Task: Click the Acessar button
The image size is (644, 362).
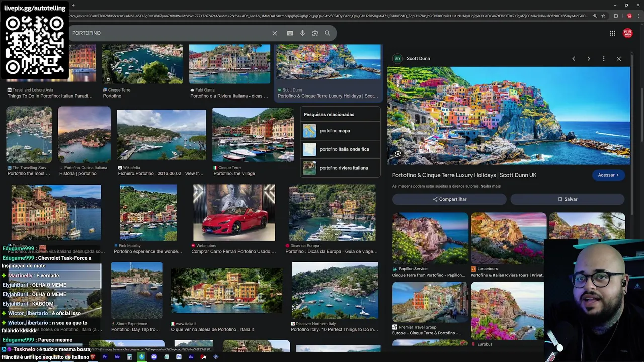Action: 608,175
